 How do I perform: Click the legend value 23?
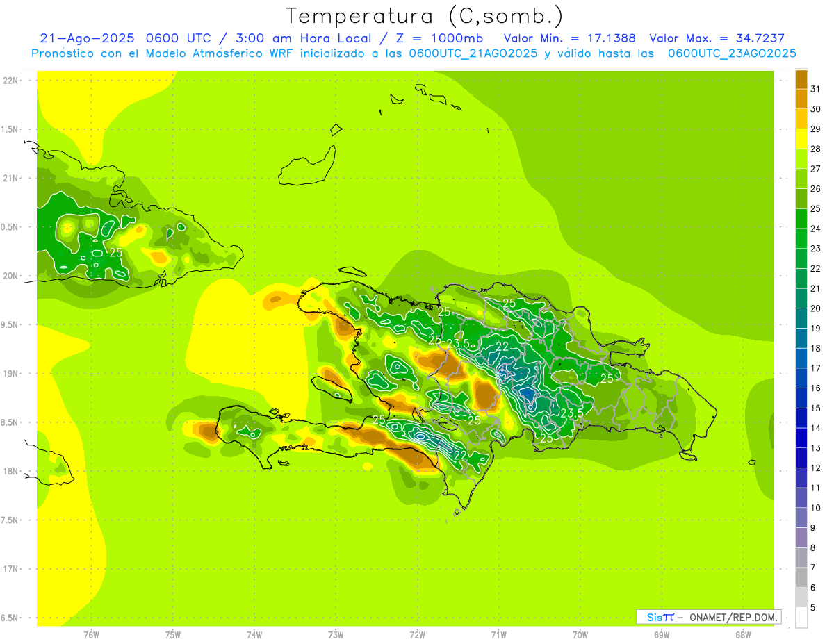tap(816, 249)
